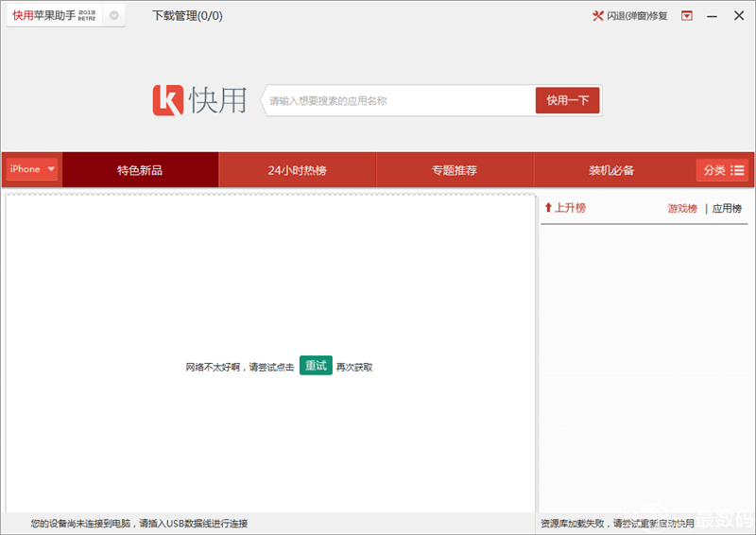This screenshot has width=756, height=535.
Task: Select the 特色新品 tab
Action: [x=140, y=170]
